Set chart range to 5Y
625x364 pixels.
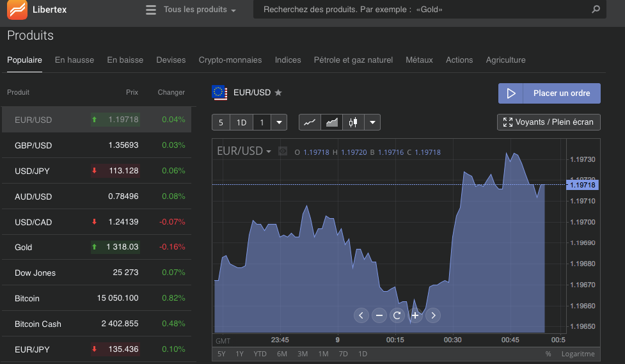tap(221, 354)
